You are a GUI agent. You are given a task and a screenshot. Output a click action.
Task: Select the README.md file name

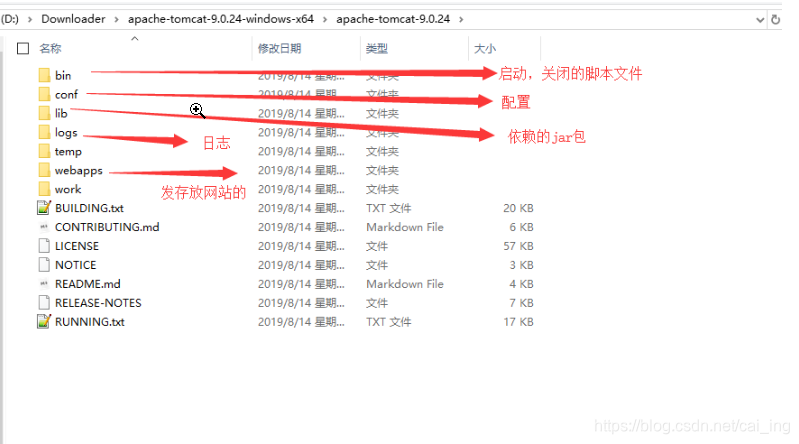click(x=88, y=284)
